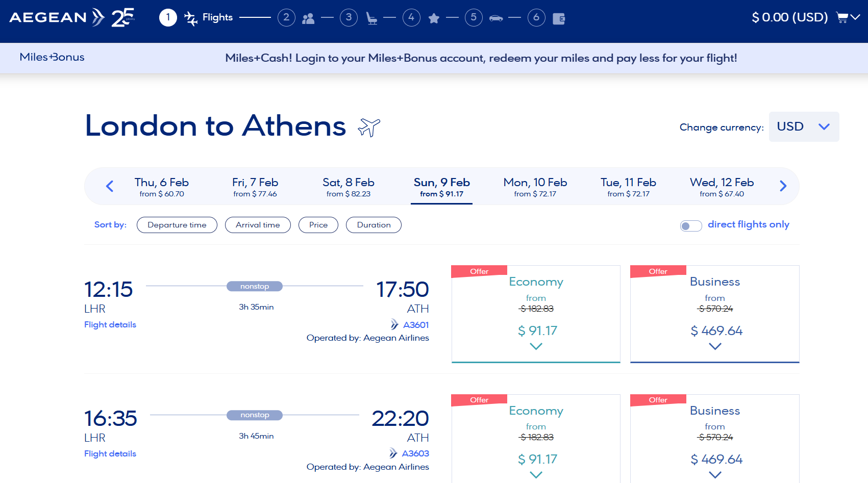Click the Aegean icon beside A3601
868x483 pixels.
pyautogui.click(x=394, y=324)
